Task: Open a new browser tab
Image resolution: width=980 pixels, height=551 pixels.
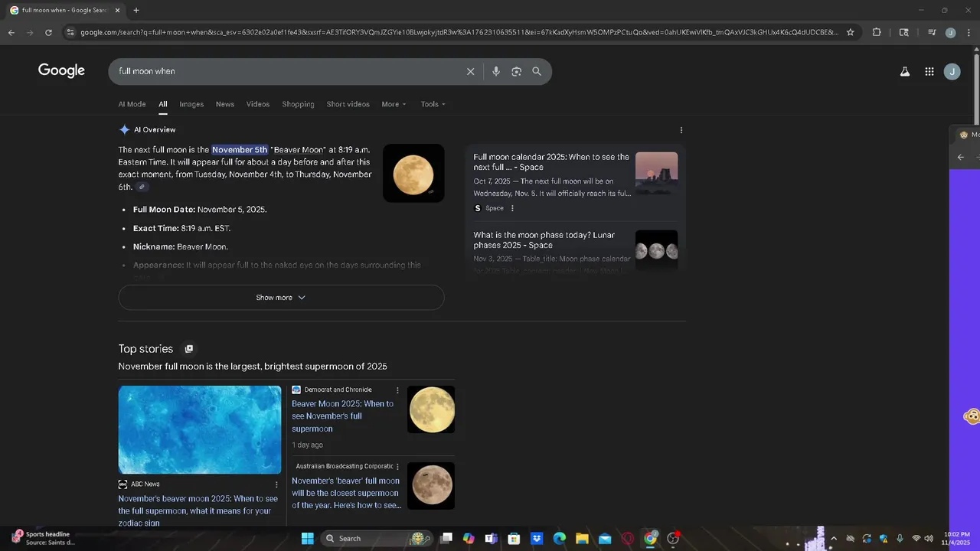Action: [136, 10]
